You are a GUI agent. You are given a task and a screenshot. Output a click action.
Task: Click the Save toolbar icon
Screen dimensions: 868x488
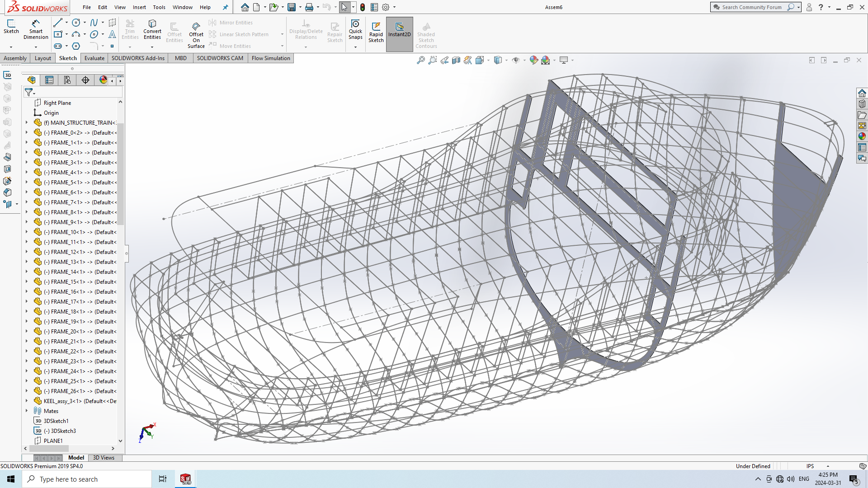292,7
